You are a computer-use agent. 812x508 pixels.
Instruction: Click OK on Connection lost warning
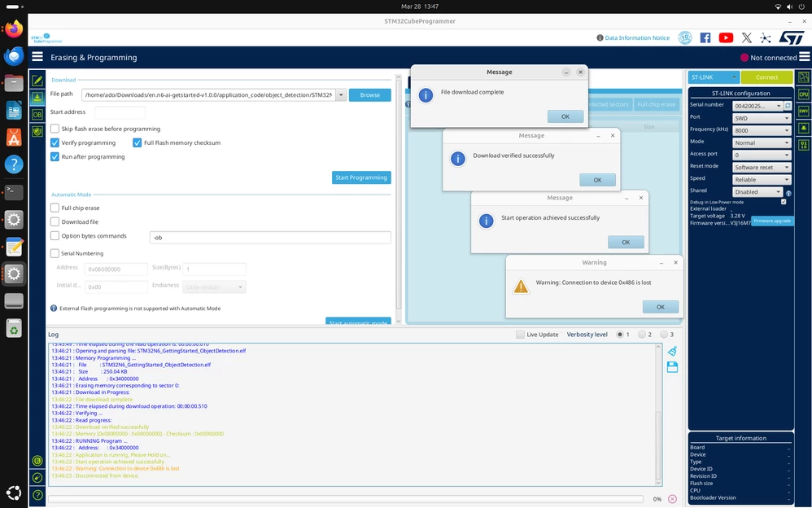[661, 307]
